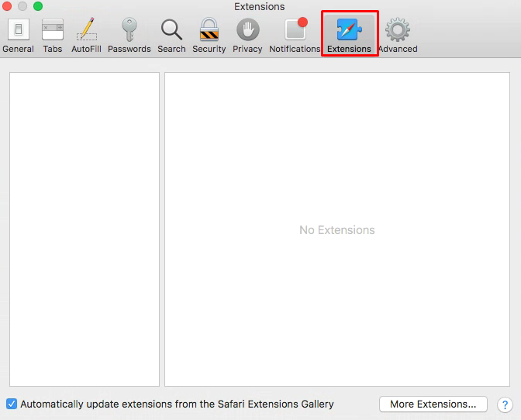Close the Extensions preferences window

(x=7, y=6)
